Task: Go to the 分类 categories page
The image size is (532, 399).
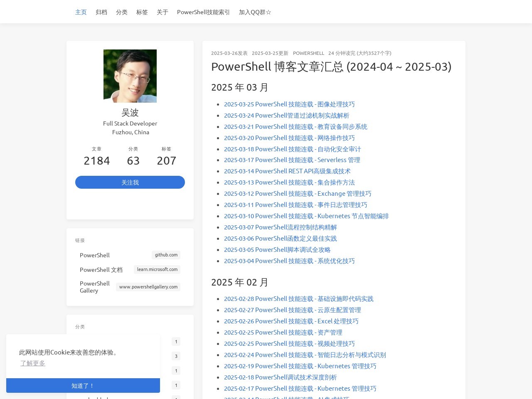Action: tap(121, 12)
